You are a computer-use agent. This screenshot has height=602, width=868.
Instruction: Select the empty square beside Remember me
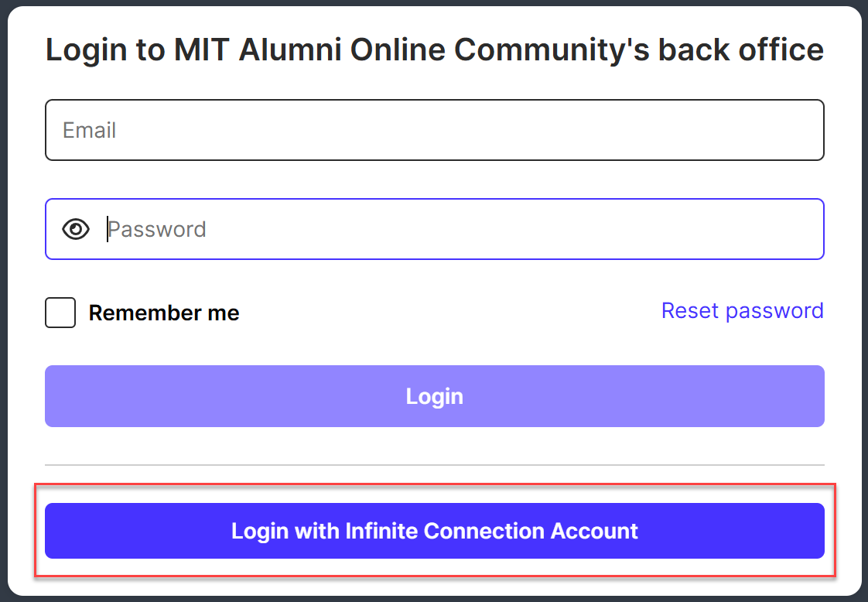coord(60,313)
